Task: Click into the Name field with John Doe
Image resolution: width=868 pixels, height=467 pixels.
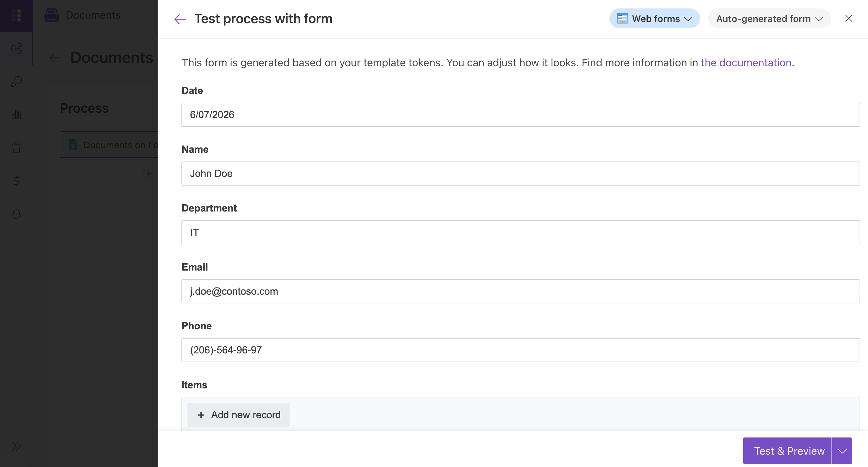Action: pyautogui.click(x=520, y=174)
